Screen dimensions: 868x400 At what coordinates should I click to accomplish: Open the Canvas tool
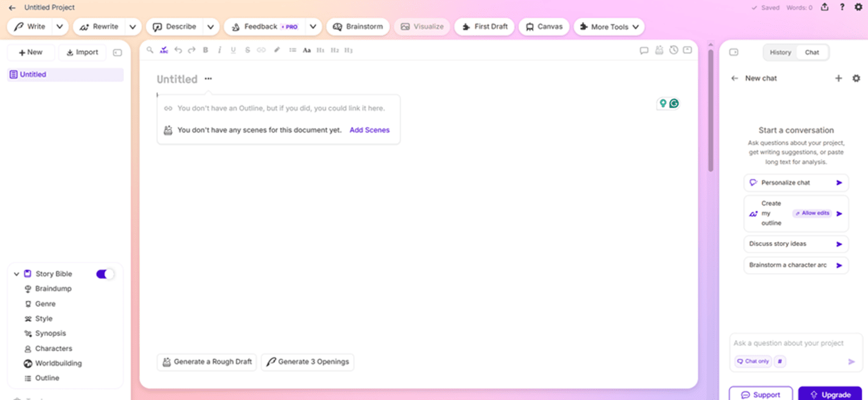[x=544, y=27]
